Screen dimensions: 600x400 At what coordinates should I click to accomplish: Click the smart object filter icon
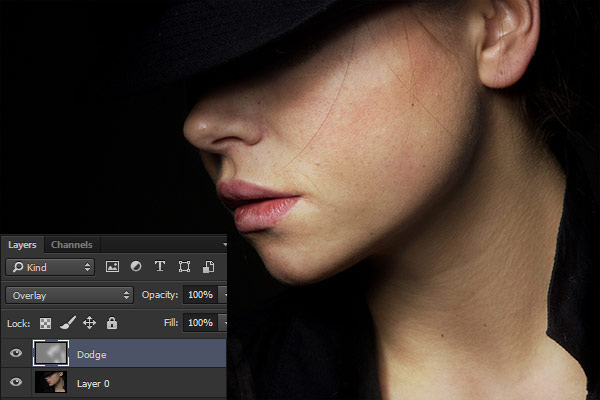click(208, 267)
